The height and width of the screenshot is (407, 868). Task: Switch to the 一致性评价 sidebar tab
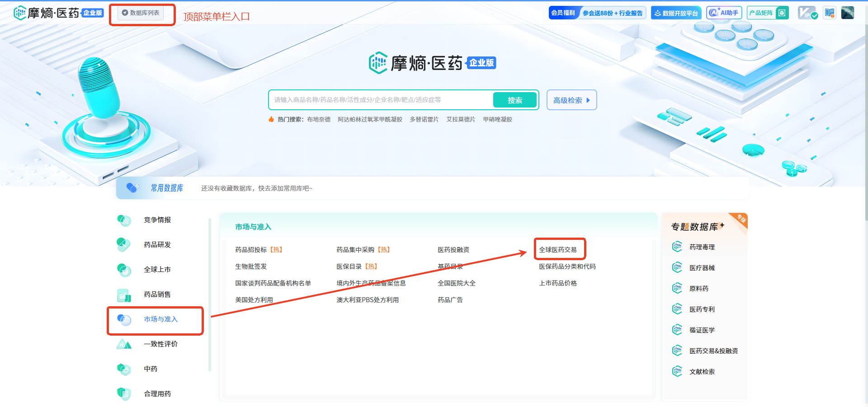[160, 344]
